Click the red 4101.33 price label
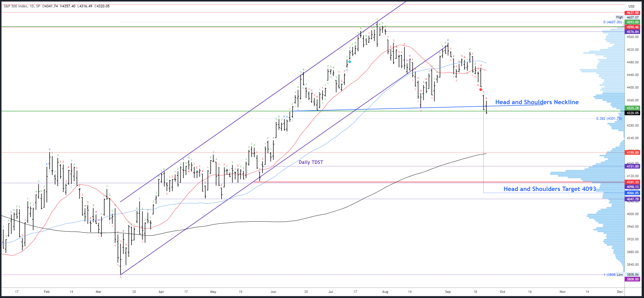The width and height of the screenshot is (644, 298). pos(632,182)
